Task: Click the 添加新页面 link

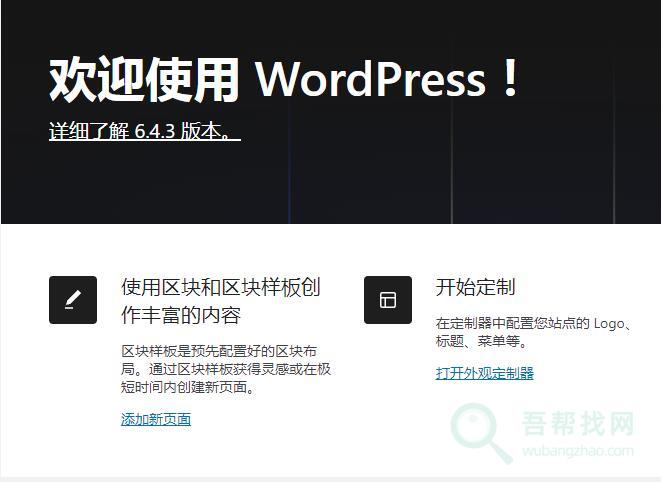Action: tap(156, 419)
